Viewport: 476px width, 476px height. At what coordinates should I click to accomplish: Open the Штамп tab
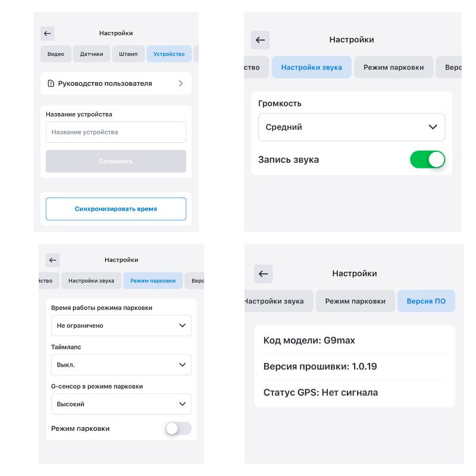pos(128,54)
